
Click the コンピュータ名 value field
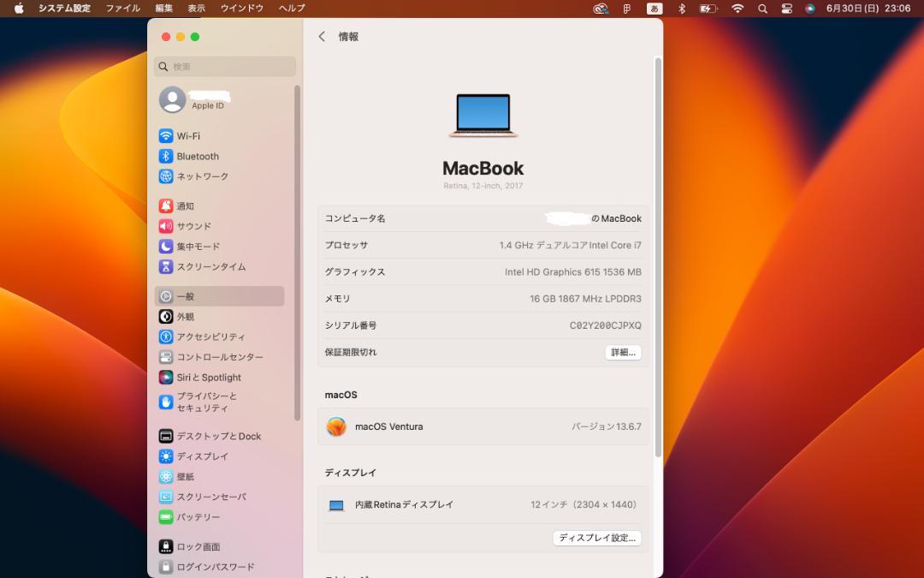(594, 218)
